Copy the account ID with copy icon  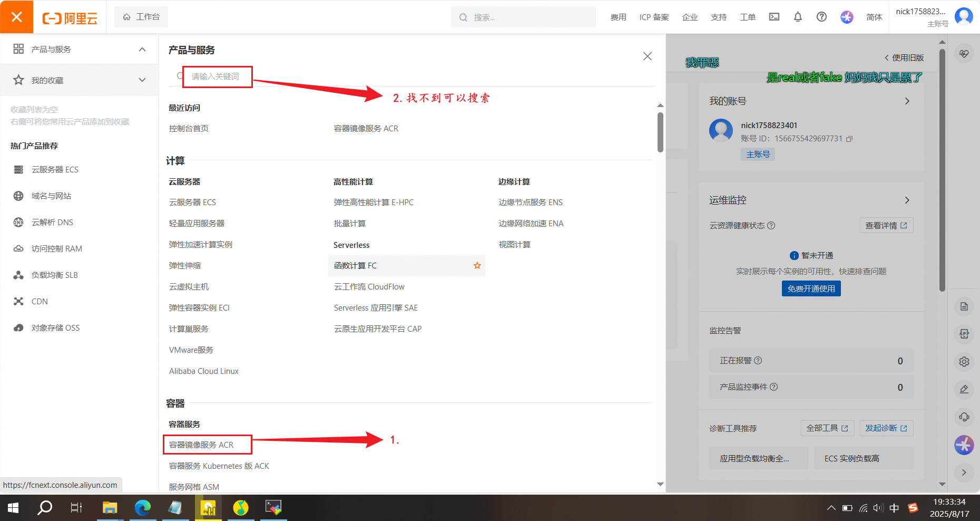849,139
